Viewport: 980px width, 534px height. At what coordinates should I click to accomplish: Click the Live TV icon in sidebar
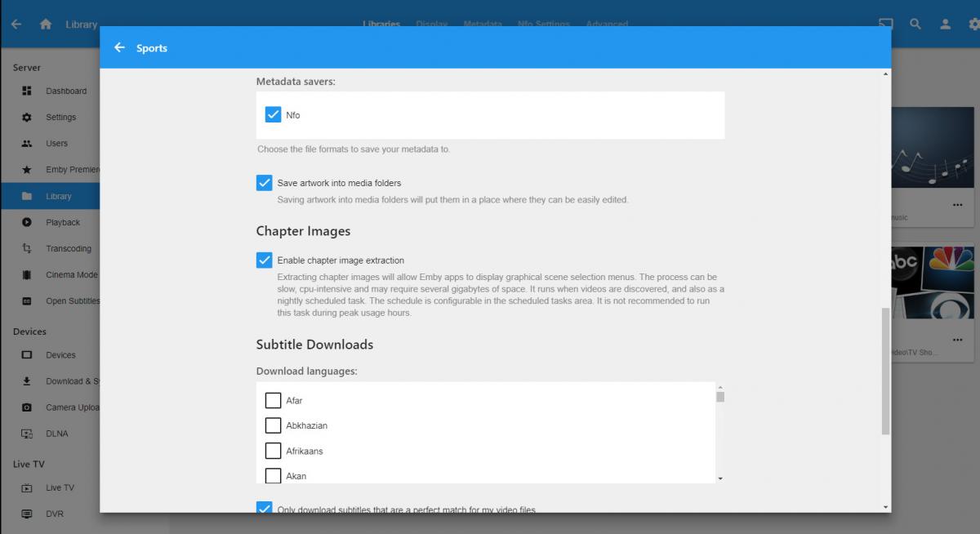pyautogui.click(x=27, y=487)
